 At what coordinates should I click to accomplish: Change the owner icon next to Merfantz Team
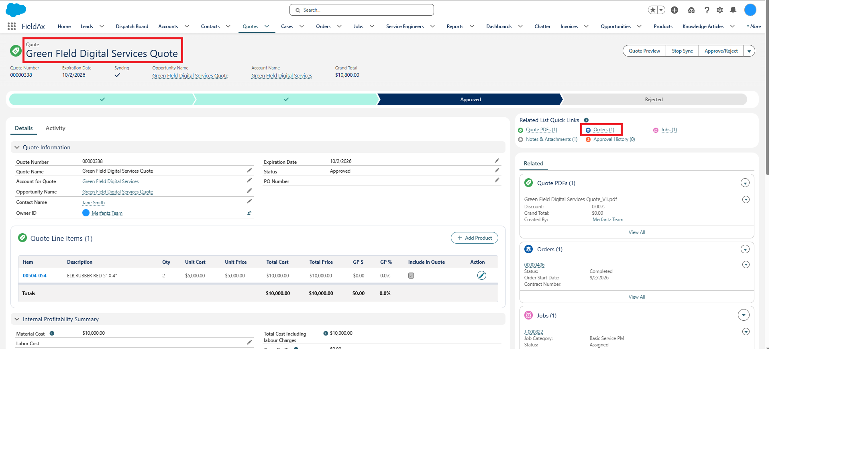coord(249,213)
